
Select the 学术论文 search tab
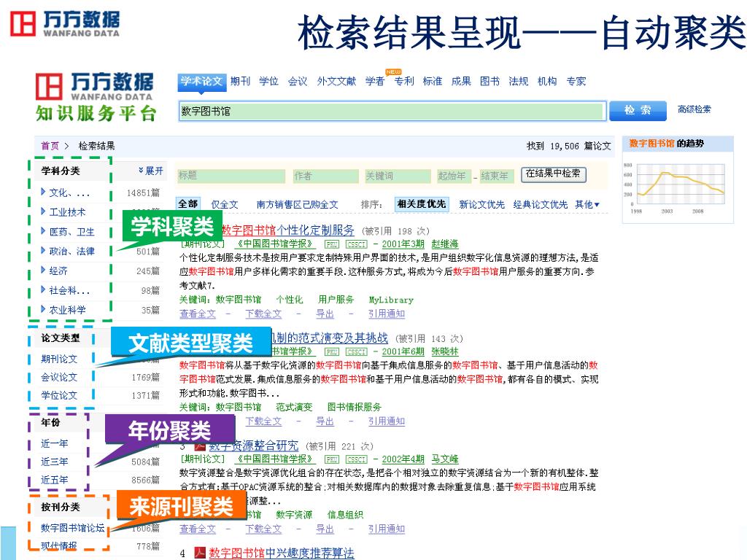[201, 82]
